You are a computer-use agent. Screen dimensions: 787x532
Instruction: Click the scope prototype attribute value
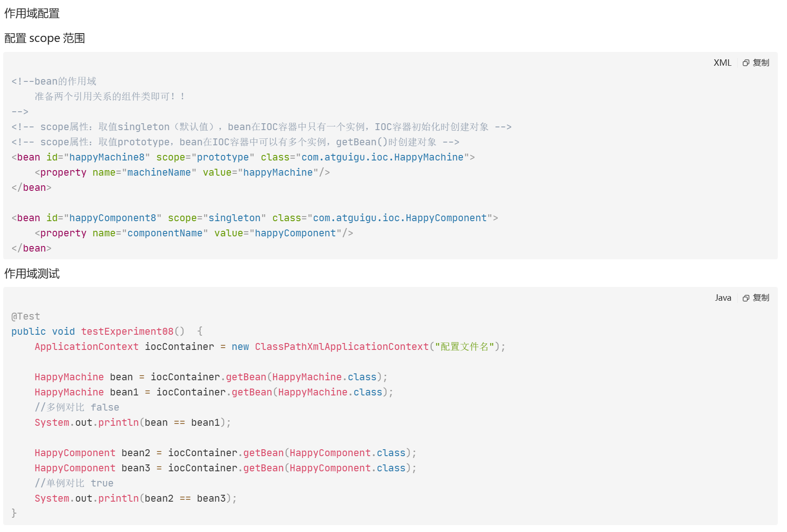coord(223,157)
